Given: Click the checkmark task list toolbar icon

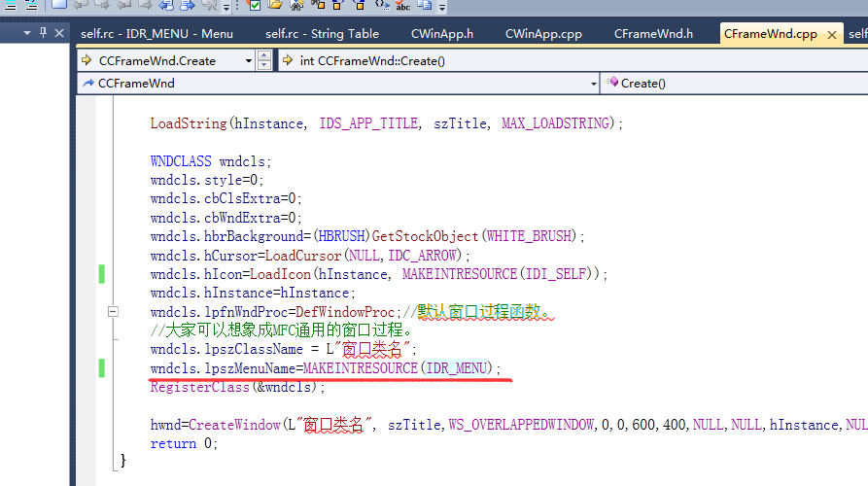Looking at the screenshot, I should coord(255,5).
